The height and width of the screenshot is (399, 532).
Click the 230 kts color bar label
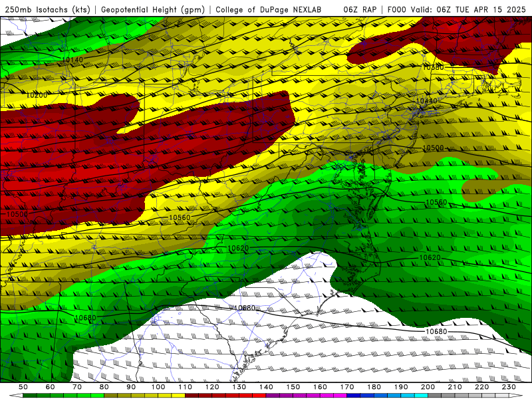tap(509, 387)
